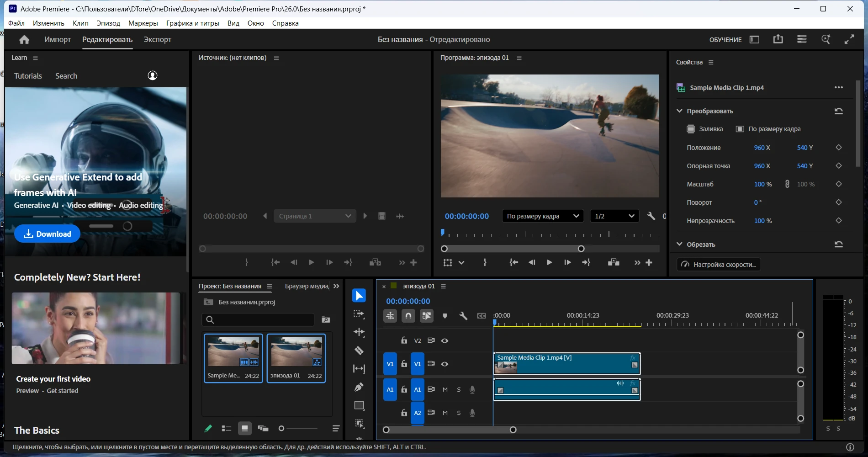The image size is (868, 457).
Task: Click the project panel thumbnail zoom slider
Action: click(282, 428)
